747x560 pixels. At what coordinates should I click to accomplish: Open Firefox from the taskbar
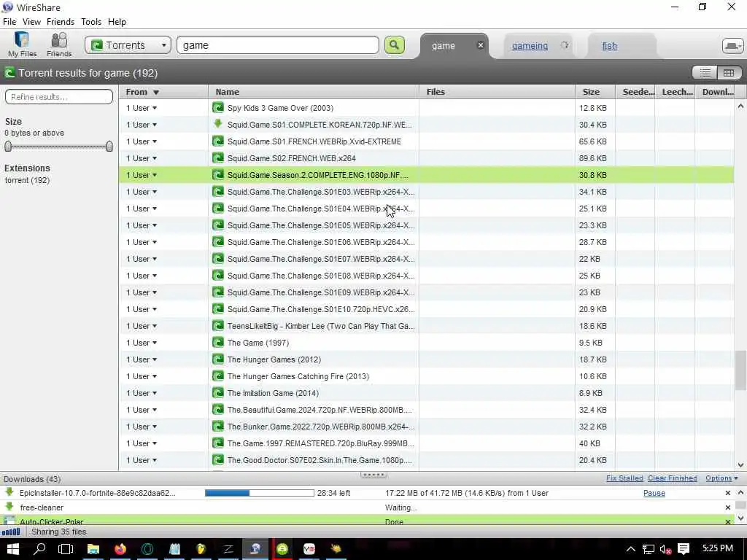(x=120, y=549)
